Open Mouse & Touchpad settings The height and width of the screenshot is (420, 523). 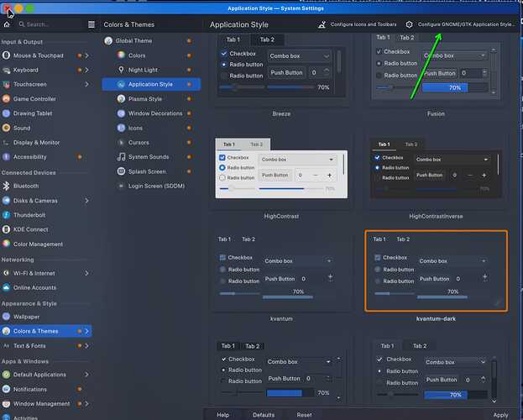45,55
